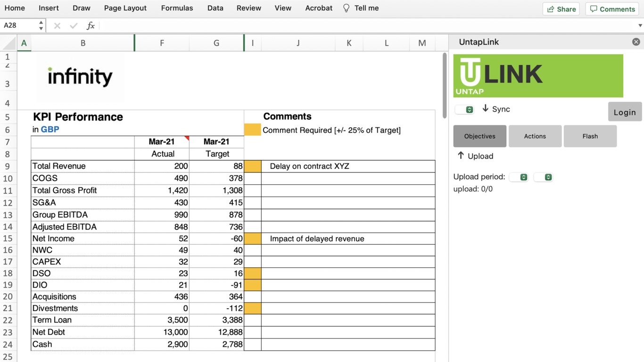644x362 pixels.
Task: Open the second Upload period dropdown
Action: (543, 177)
